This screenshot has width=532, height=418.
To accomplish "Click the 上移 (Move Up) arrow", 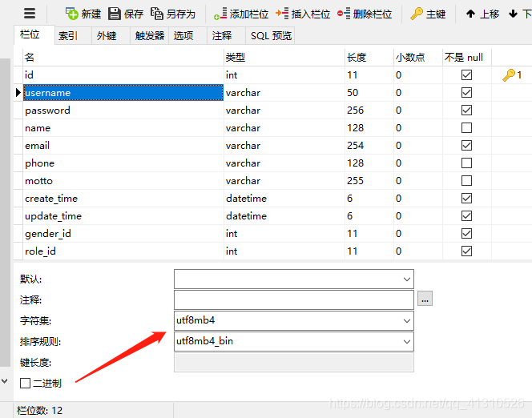I will [x=470, y=14].
